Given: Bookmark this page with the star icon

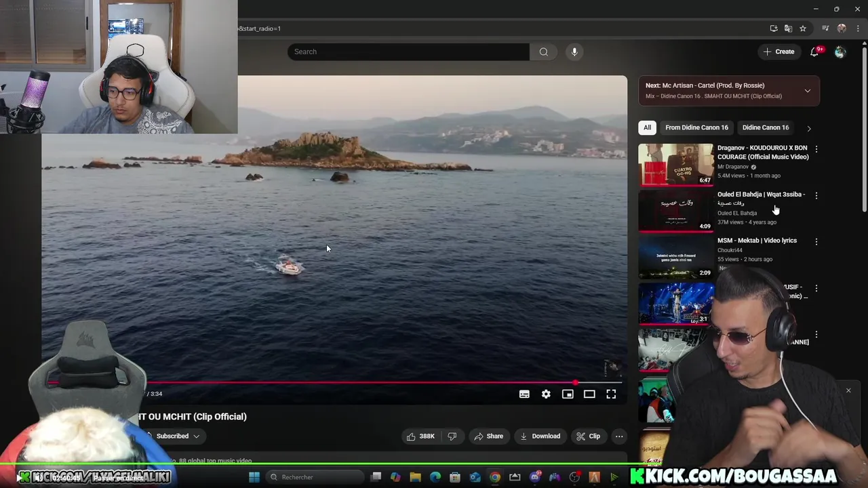Looking at the screenshot, I should [803, 28].
